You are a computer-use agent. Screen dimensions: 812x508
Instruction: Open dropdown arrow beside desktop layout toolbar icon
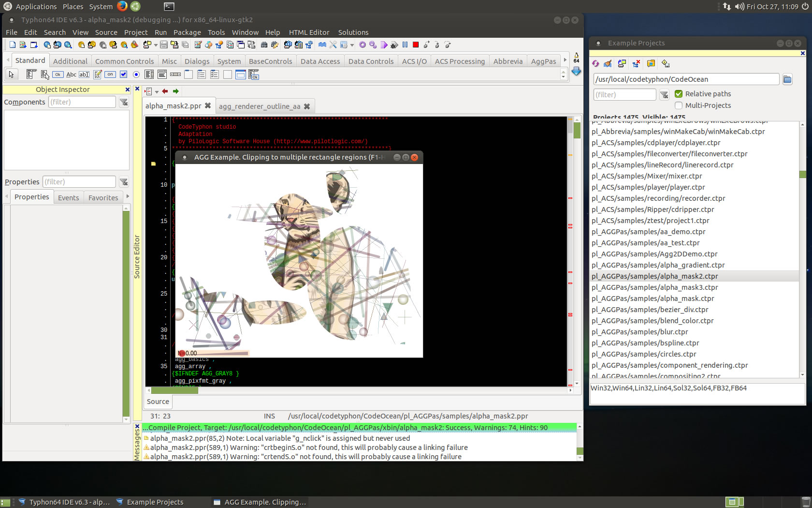point(352,45)
